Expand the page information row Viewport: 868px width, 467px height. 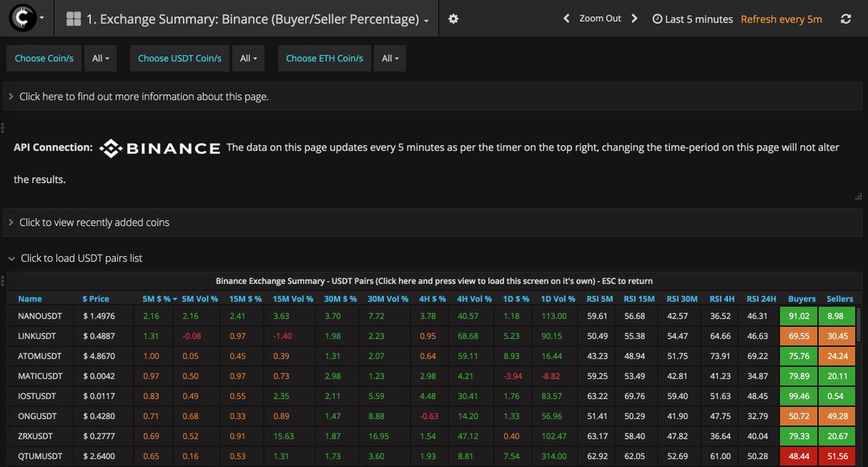pos(433,96)
